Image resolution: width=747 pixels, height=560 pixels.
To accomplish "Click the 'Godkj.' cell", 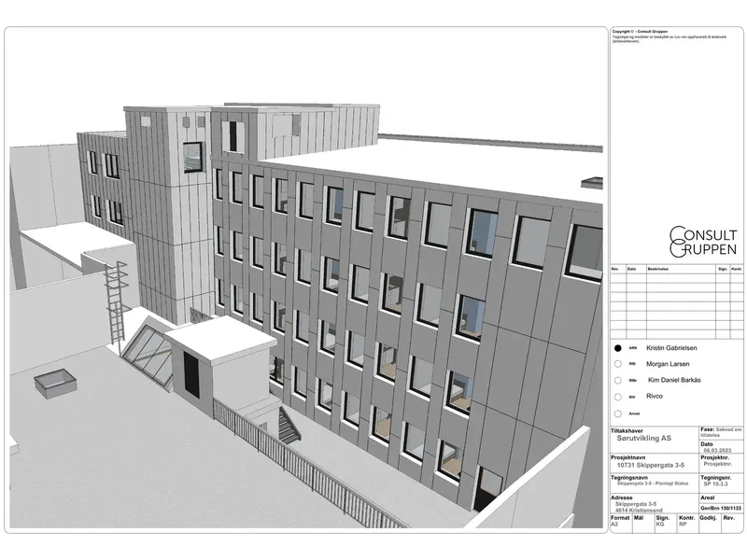I will [x=710, y=524].
